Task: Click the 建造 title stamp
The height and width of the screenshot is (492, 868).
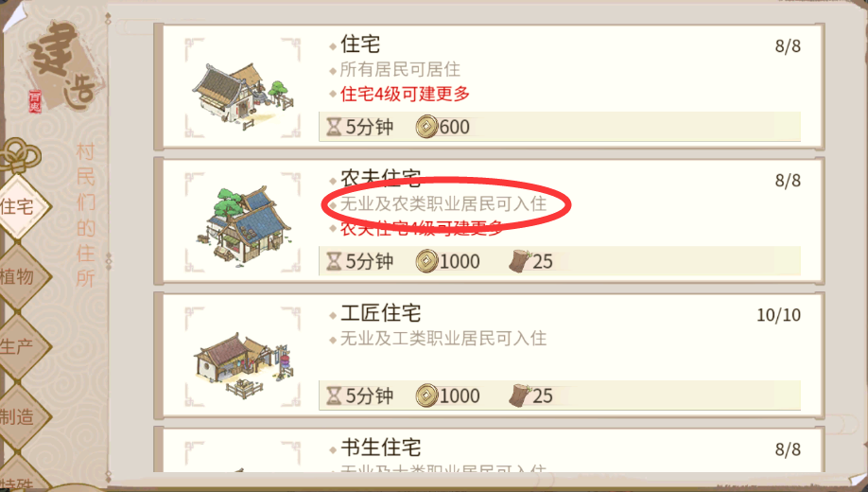Action: coord(62,66)
